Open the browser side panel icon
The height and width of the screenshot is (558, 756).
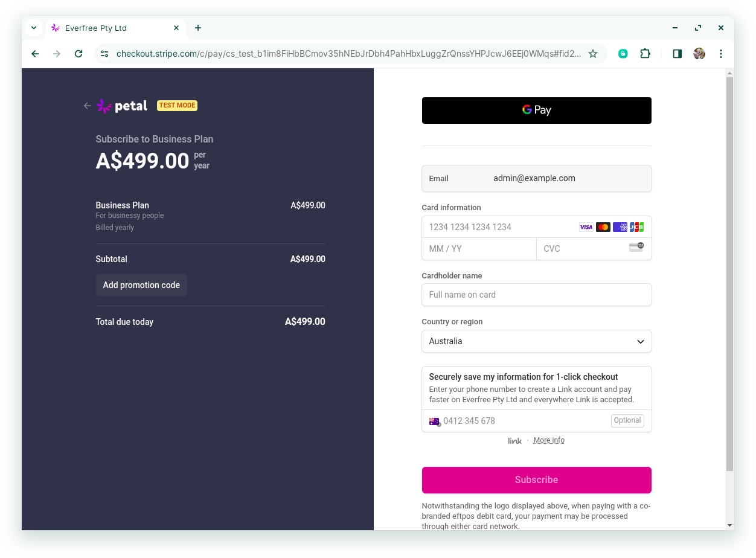point(677,54)
